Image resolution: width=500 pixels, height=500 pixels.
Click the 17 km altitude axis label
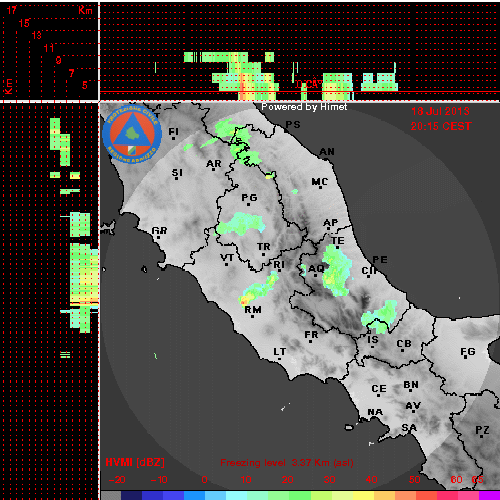pyautogui.click(x=11, y=10)
